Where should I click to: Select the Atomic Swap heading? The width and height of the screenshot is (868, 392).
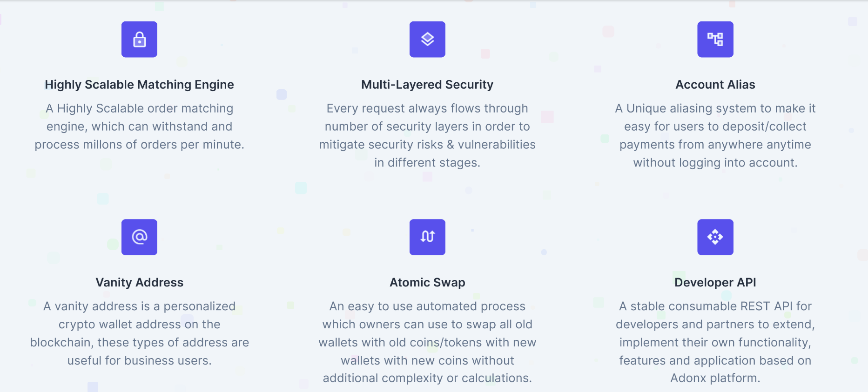427,282
